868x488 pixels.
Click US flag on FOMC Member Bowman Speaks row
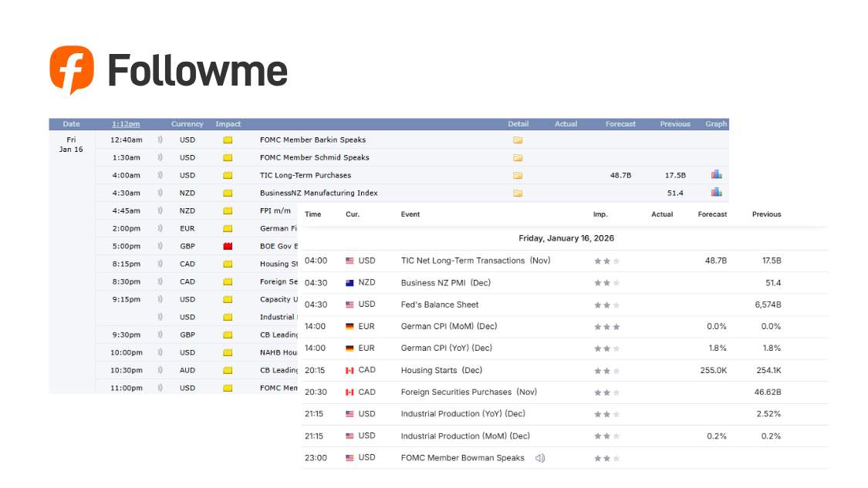click(350, 458)
